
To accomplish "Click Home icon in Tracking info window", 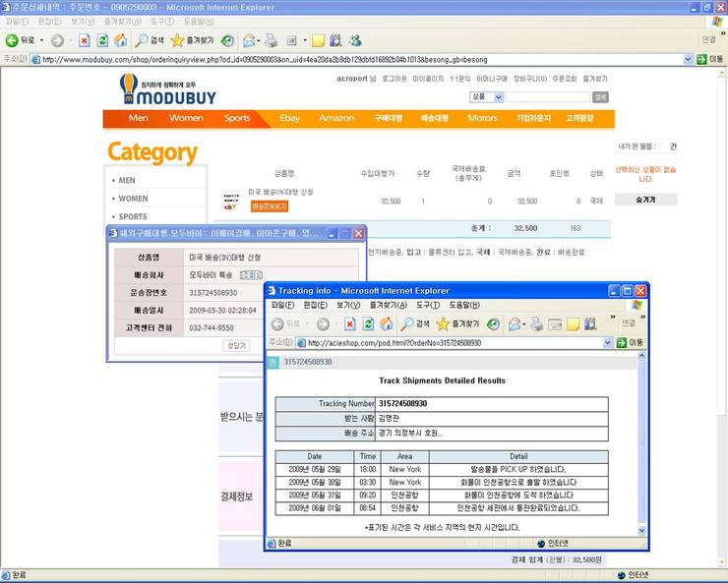I will (387, 323).
